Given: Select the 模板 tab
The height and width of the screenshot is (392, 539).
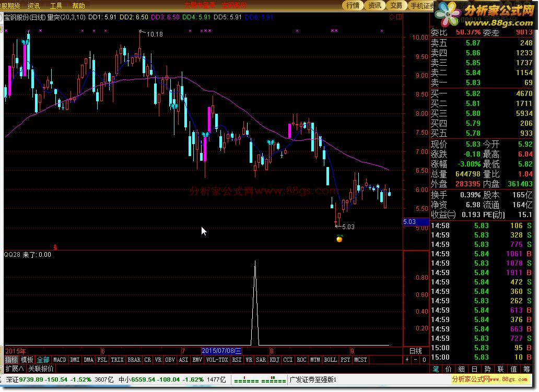Looking at the screenshot, I should tap(27, 360).
